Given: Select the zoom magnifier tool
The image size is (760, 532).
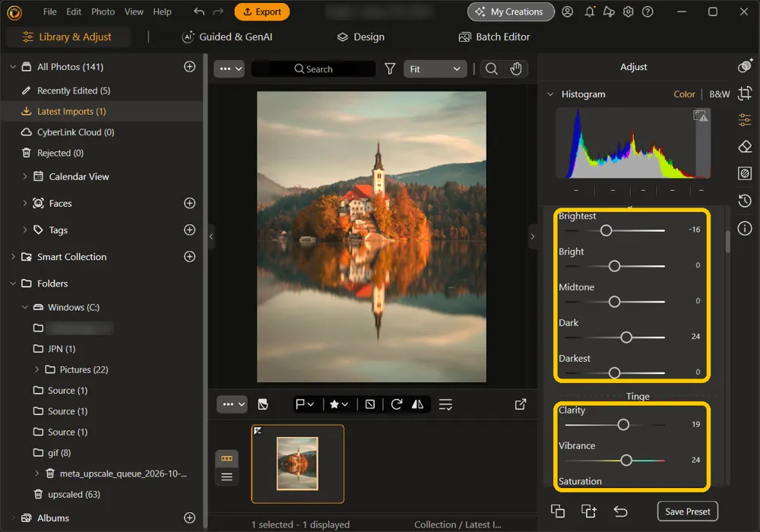Looking at the screenshot, I should [x=492, y=69].
